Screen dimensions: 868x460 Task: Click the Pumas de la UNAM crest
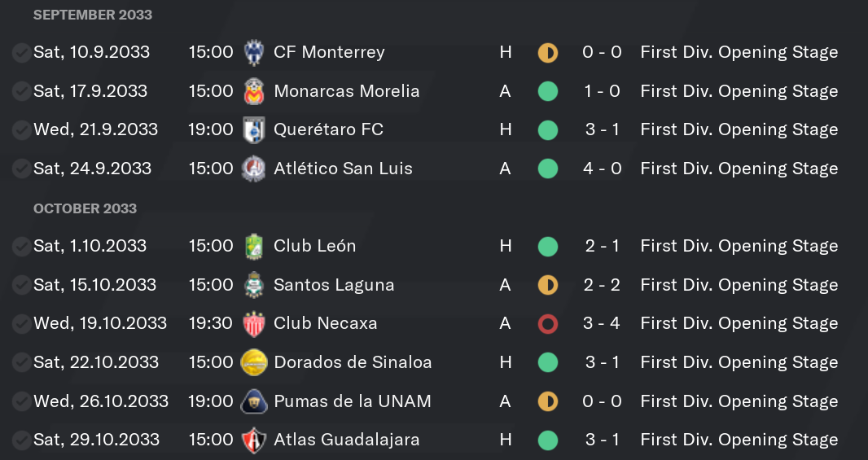pos(254,401)
